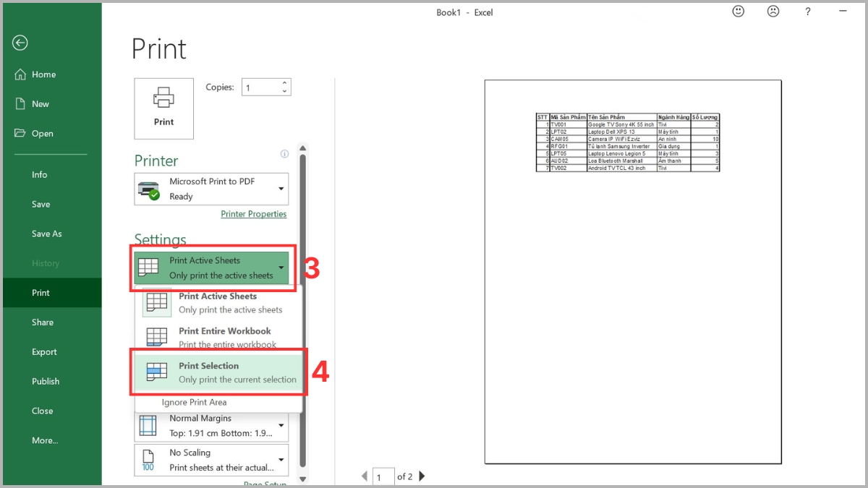The width and height of the screenshot is (868, 488).
Task: Click the page number input field
Action: pyautogui.click(x=383, y=476)
